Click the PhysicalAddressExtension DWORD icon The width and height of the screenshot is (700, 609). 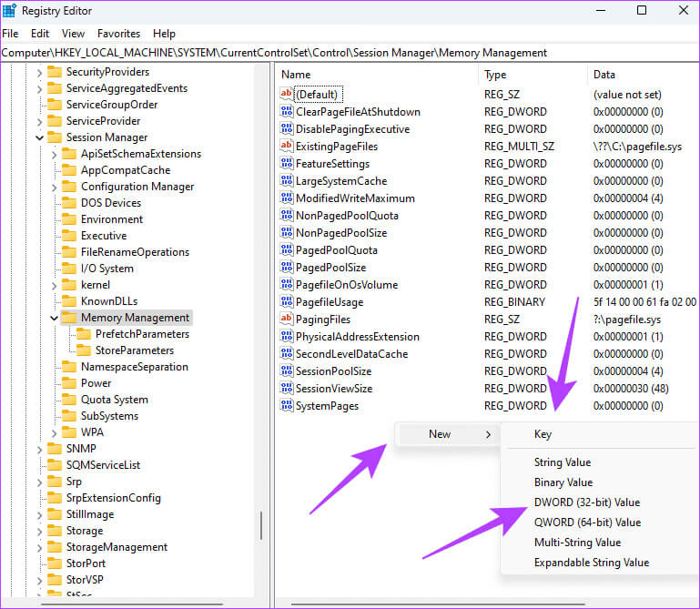click(286, 336)
